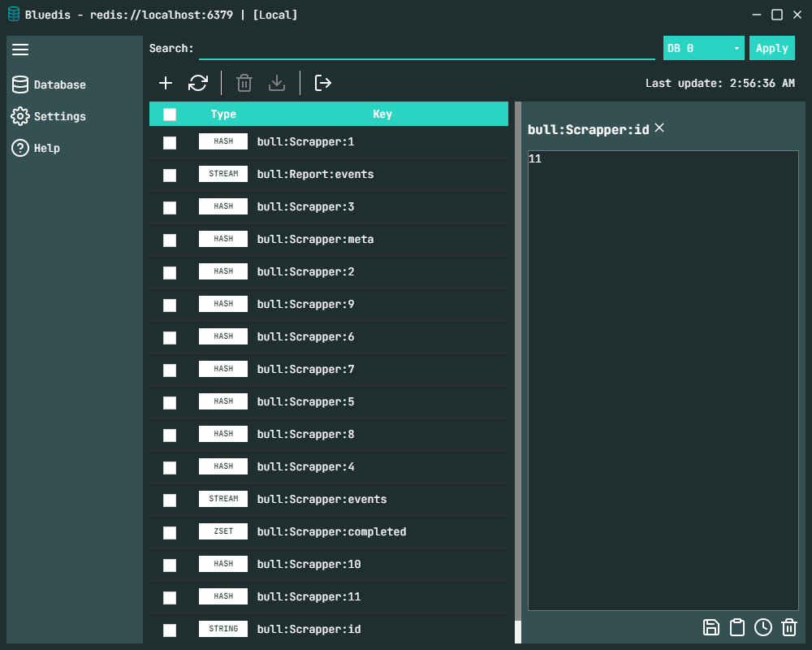Check the box for bull:Scrapper:1

tap(170, 143)
